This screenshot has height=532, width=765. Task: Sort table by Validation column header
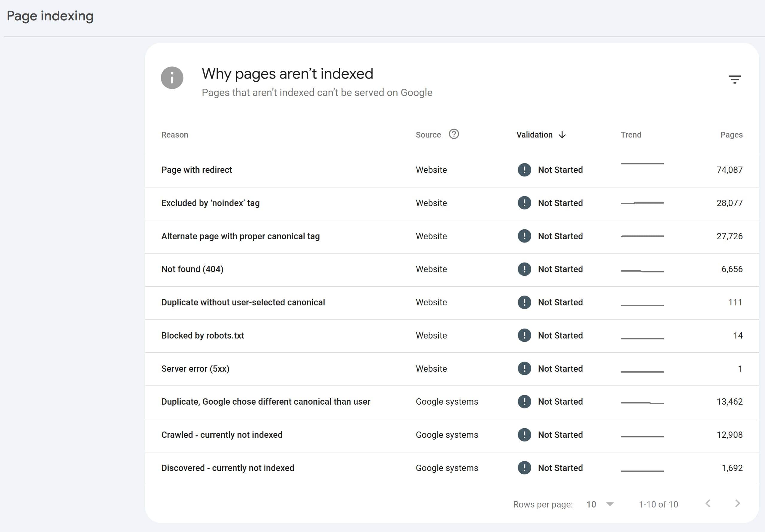tap(534, 135)
